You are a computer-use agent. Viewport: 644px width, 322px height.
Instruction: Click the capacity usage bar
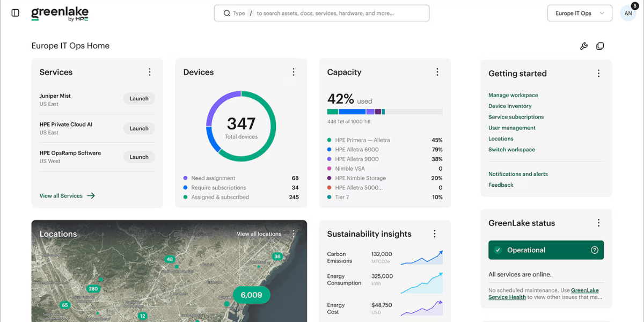pyautogui.click(x=385, y=112)
